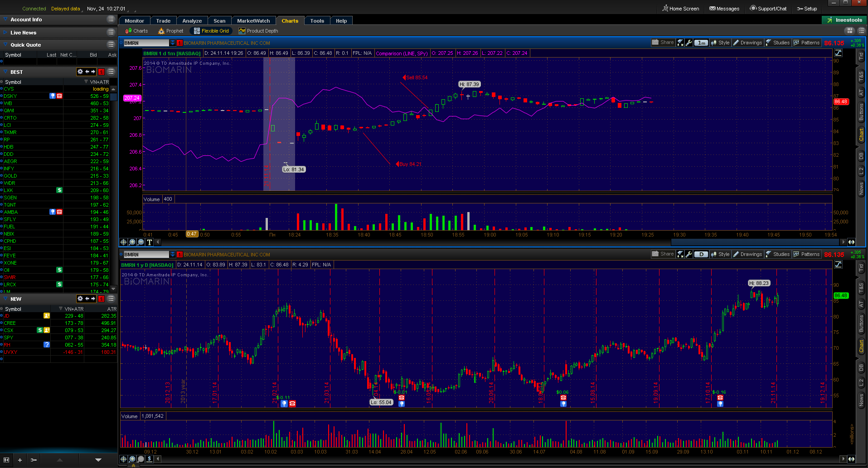Viewport: 868px width, 468px height.
Task: Click zoom in magnifier on upper chart
Action: click(x=132, y=242)
